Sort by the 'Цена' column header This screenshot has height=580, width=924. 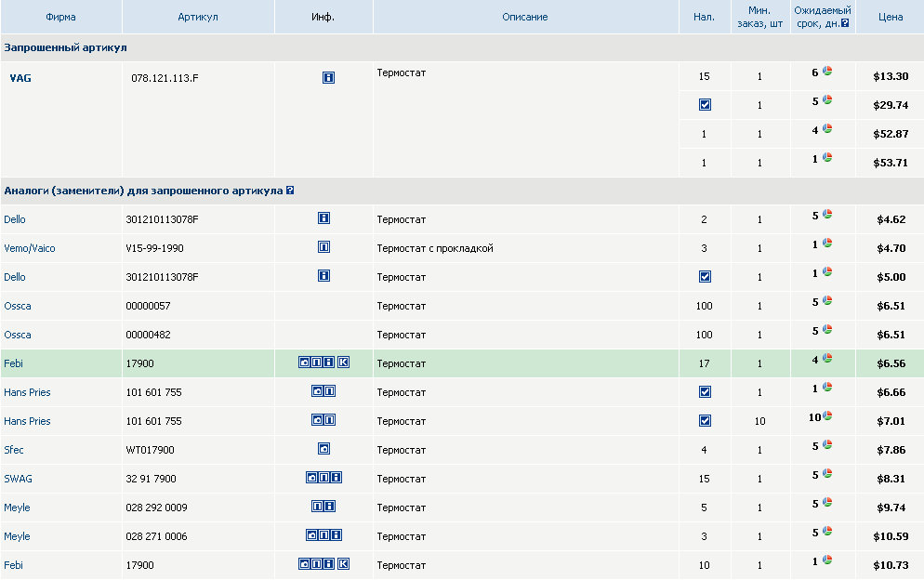[x=891, y=17]
